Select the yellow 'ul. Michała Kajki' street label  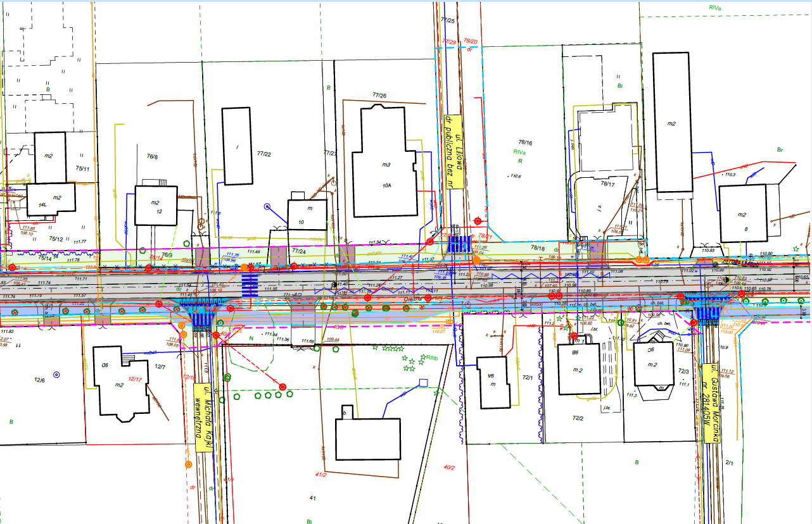tap(202, 418)
